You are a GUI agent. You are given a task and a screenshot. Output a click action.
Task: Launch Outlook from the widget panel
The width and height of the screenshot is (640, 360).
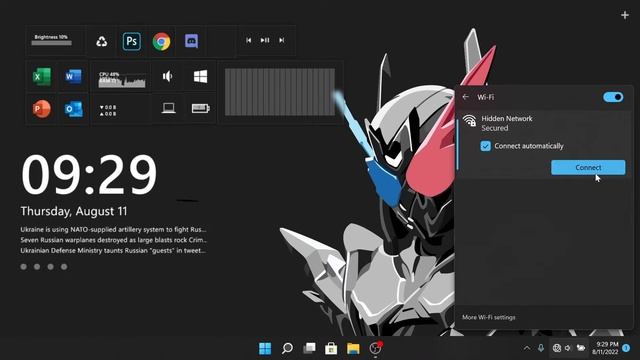pyautogui.click(x=73, y=109)
